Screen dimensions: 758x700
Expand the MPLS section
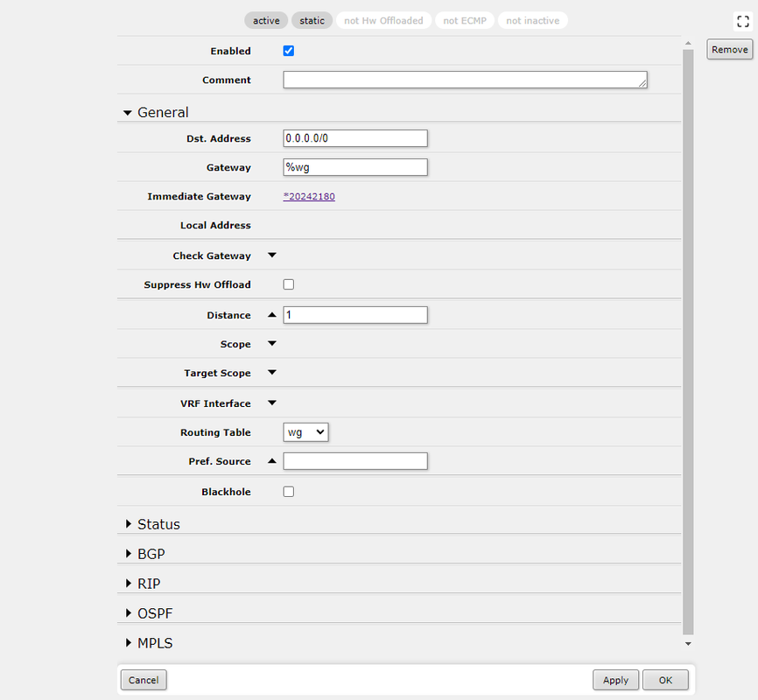(x=129, y=643)
